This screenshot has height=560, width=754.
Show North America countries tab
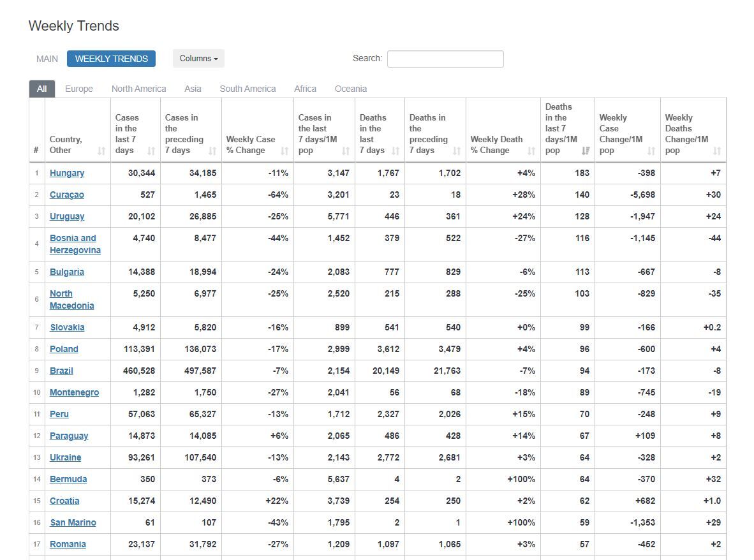pyautogui.click(x=138, y=89)
